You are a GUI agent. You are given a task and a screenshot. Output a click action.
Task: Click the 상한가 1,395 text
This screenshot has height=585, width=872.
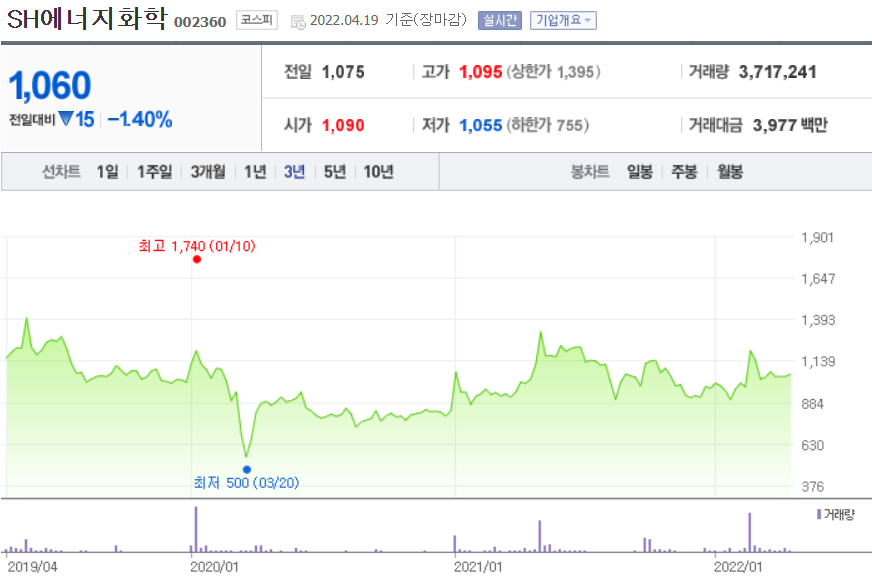pos(553,72)
